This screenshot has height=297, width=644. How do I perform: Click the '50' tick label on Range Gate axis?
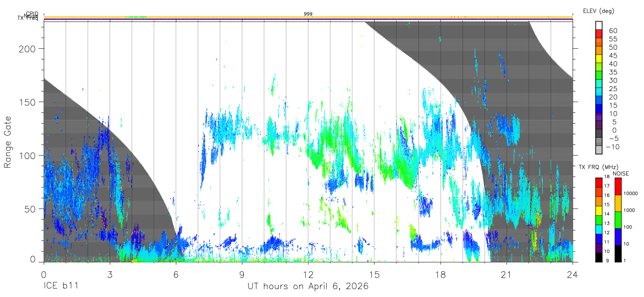(30, 209)
